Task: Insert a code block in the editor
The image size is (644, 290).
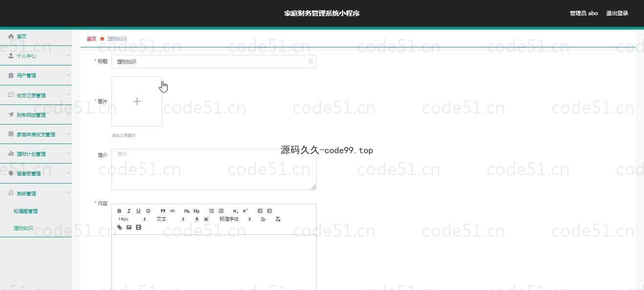Action: 172,211
